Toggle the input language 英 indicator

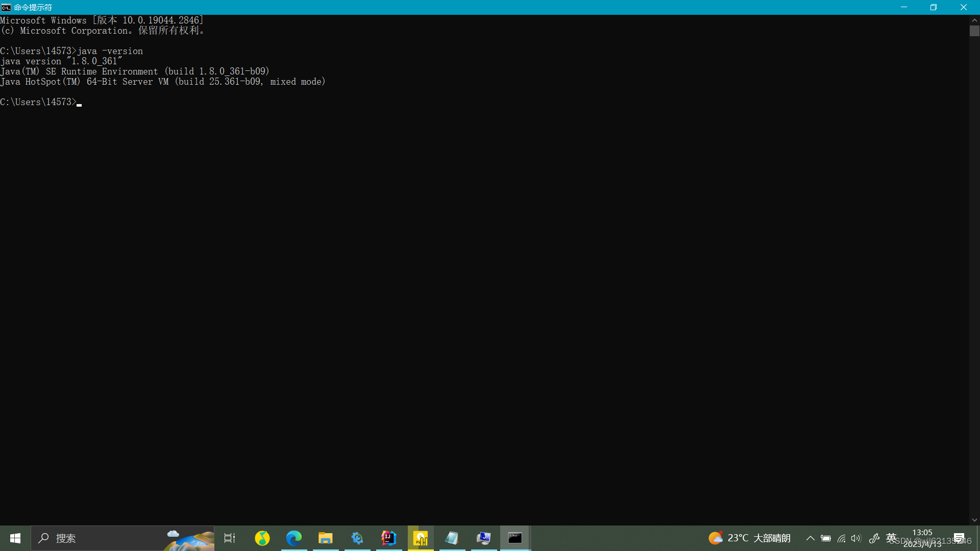tap(891, 538)
